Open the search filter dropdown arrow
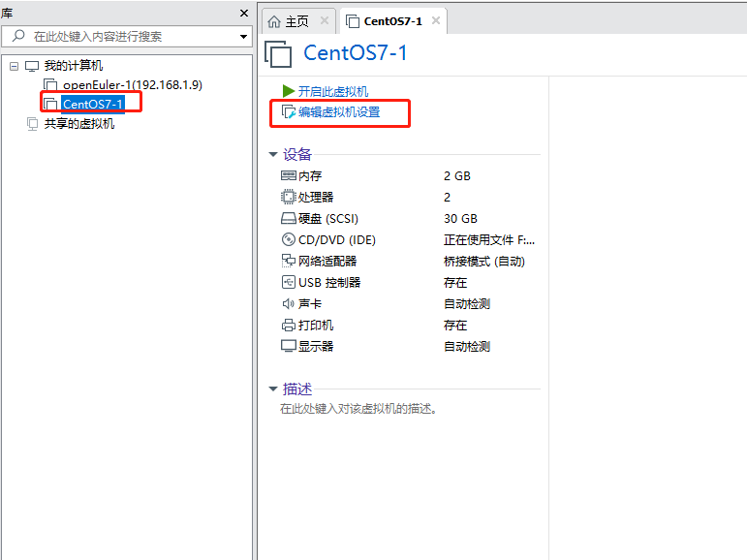Screen dimensions: 747x560 click(243, 37)
